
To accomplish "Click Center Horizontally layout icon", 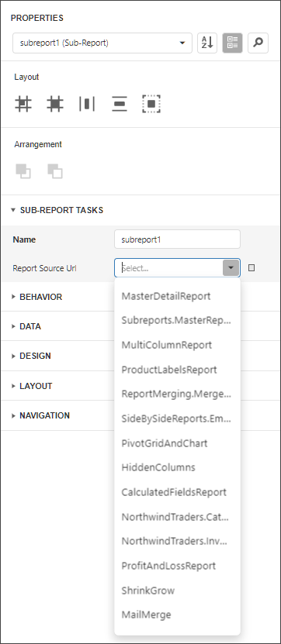I will click(x=87, y=104).
